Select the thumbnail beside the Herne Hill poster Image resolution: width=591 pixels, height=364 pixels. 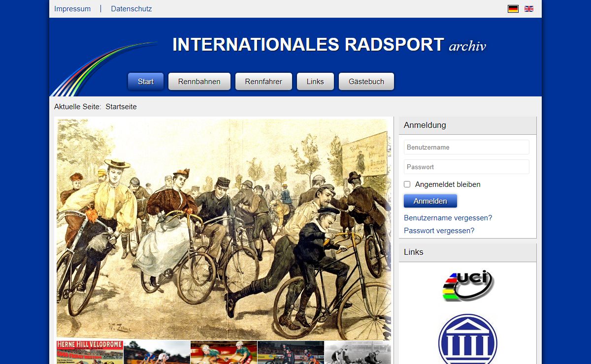point(157,352)
